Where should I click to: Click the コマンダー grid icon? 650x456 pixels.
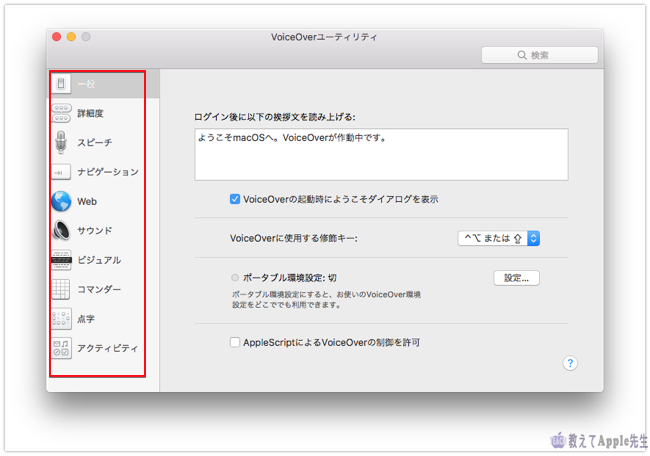[x=61, y=289]
